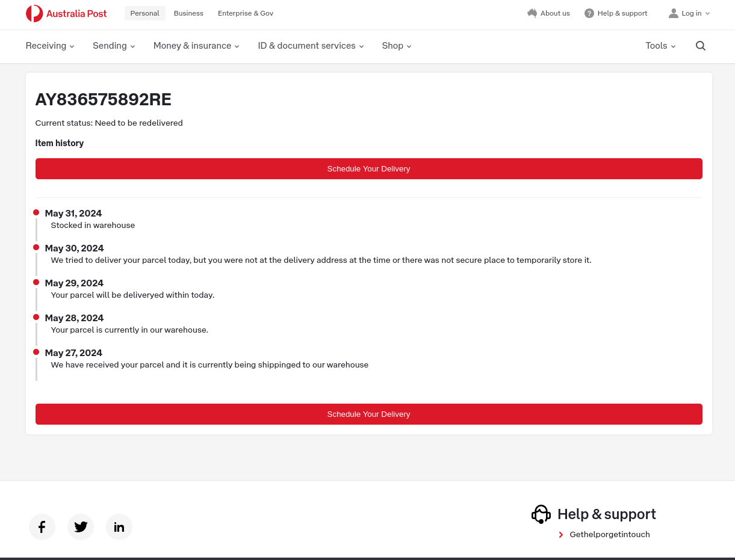This screenshot has height=560, width=735.
Task: Click the top Schedule Your Delivery button
Action: [368, 168]
